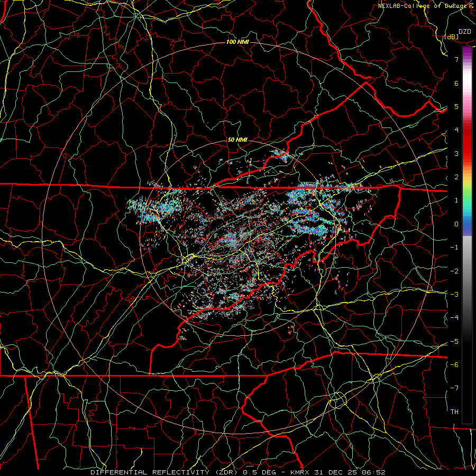Click the Differential Reflectivity KMRX caption text
This screenshot has height=476, width=476.
[x=238, y=472]
